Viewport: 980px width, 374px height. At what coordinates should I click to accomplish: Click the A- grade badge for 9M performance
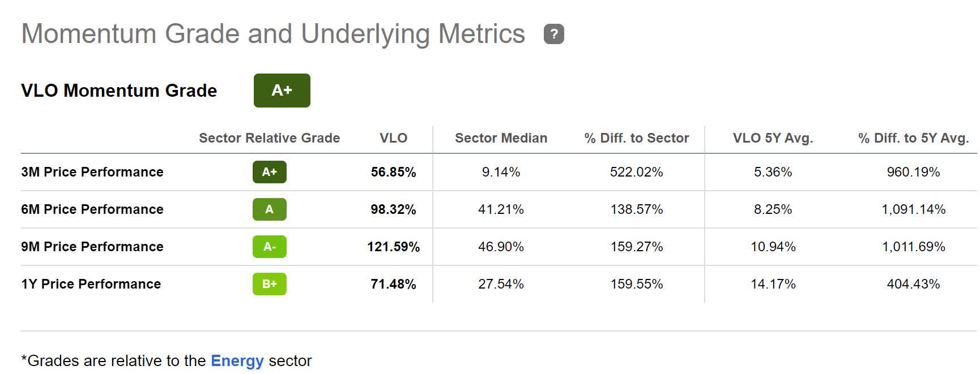270,247
